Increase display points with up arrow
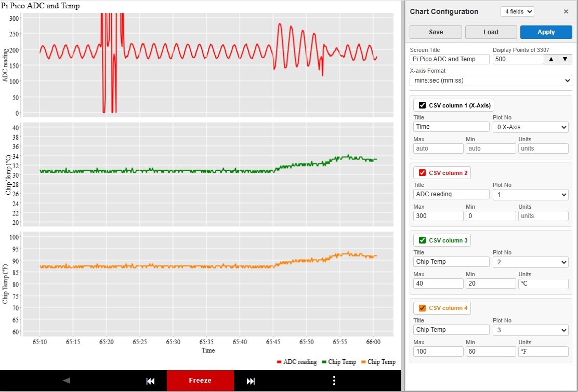Viewport: 578px width, 392px height. [550, 59]
